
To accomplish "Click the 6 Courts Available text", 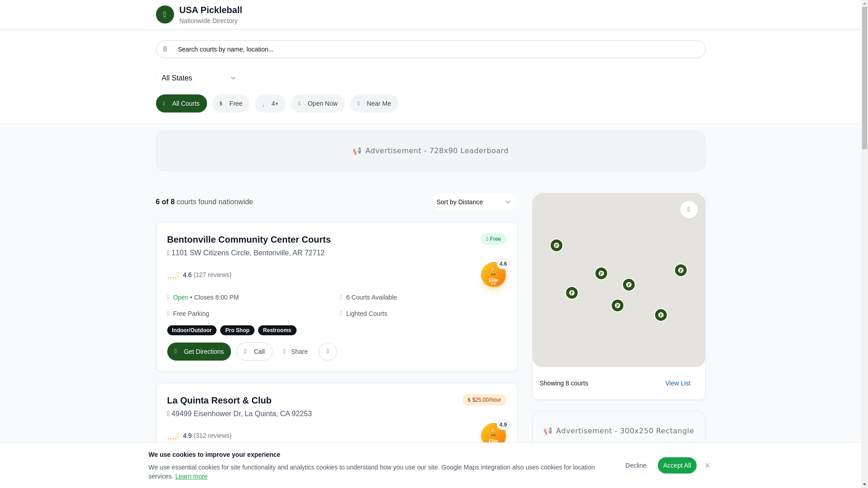I will (x=371, y=297).
